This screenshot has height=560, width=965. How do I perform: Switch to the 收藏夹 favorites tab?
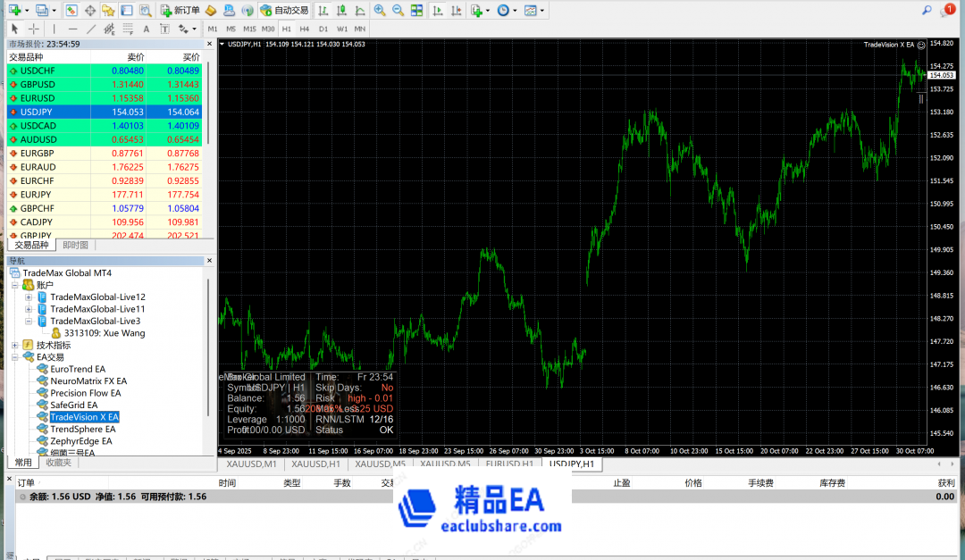58,462
